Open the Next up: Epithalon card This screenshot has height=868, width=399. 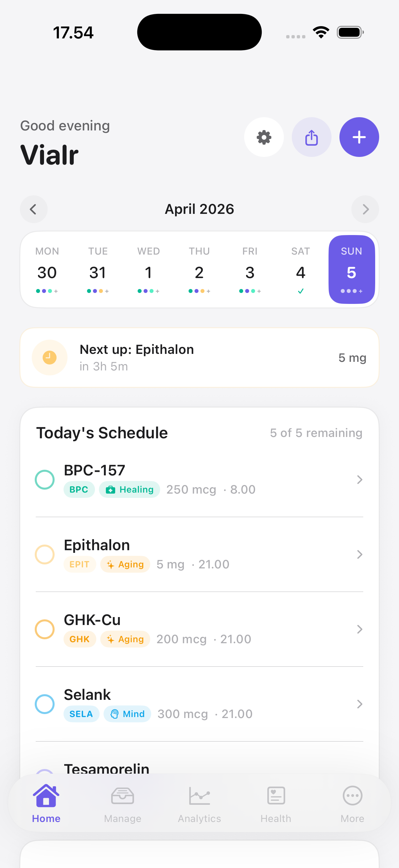199,358
